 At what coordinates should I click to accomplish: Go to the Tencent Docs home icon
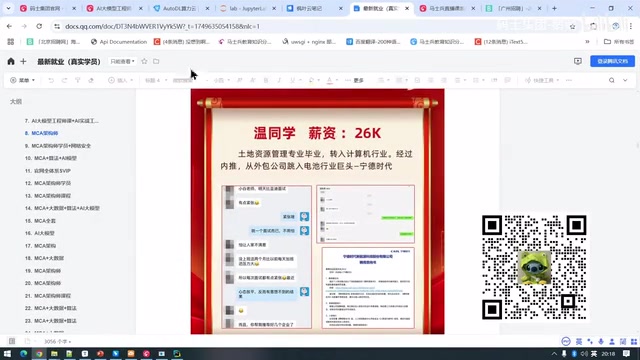tap(11, 61)
